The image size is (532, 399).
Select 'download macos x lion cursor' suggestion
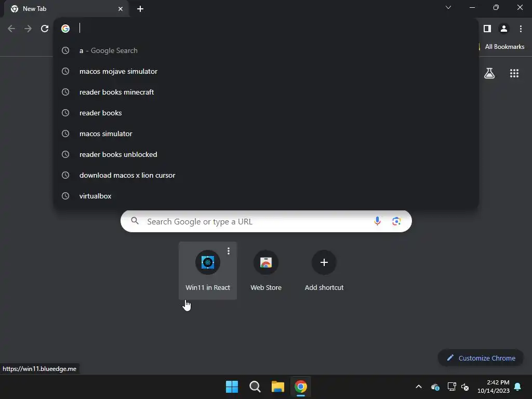point(266,175)
